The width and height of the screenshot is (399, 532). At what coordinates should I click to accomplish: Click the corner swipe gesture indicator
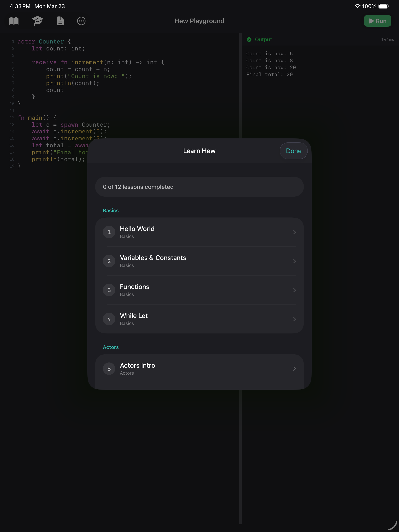point(393,525)
